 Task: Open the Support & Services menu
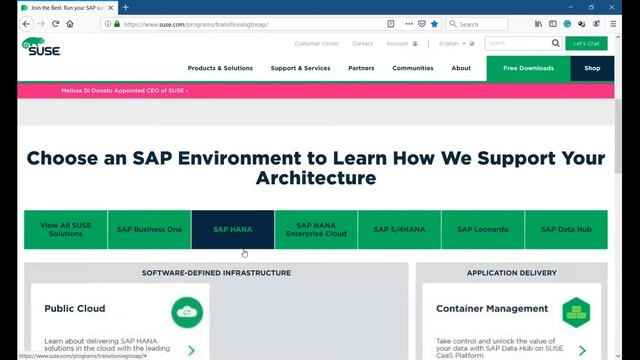click(300, 68)
